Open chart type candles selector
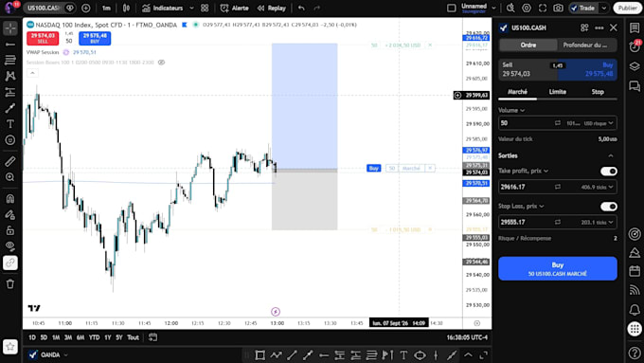 [127, 8]
